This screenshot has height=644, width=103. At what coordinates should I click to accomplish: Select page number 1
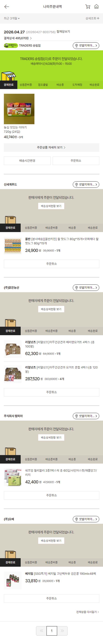pos(52,631)
